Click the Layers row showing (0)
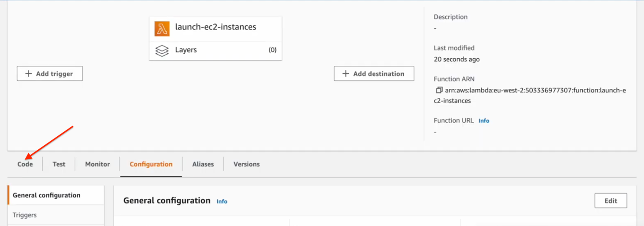Screen dimensions: 644x226 (215, 50)
